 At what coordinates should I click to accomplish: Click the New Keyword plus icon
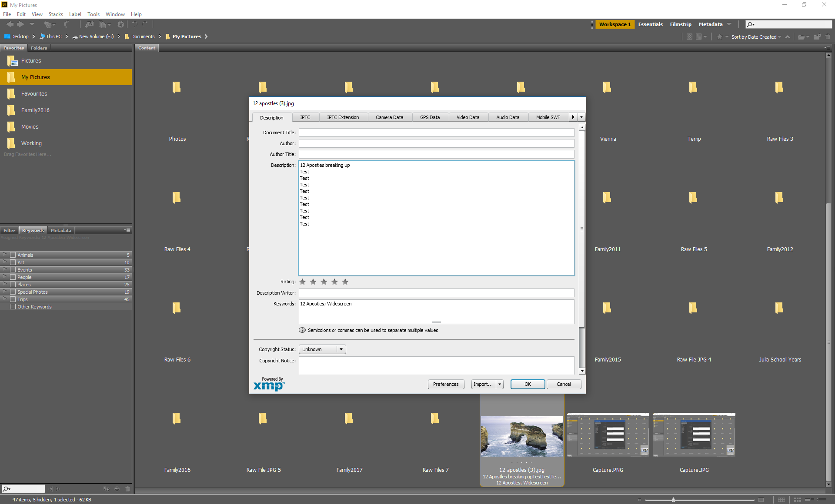[117, 489]
